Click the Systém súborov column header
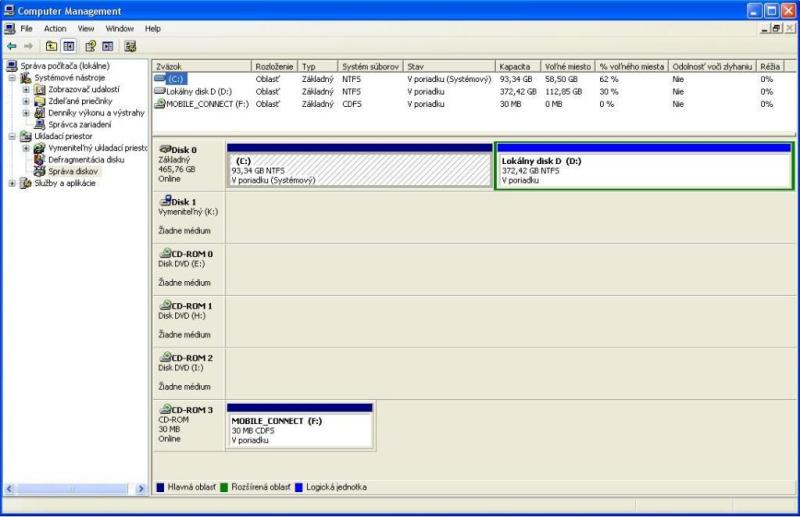Viewport: 800px width, 517px height. pyautogui.click(x=370, y=66)
